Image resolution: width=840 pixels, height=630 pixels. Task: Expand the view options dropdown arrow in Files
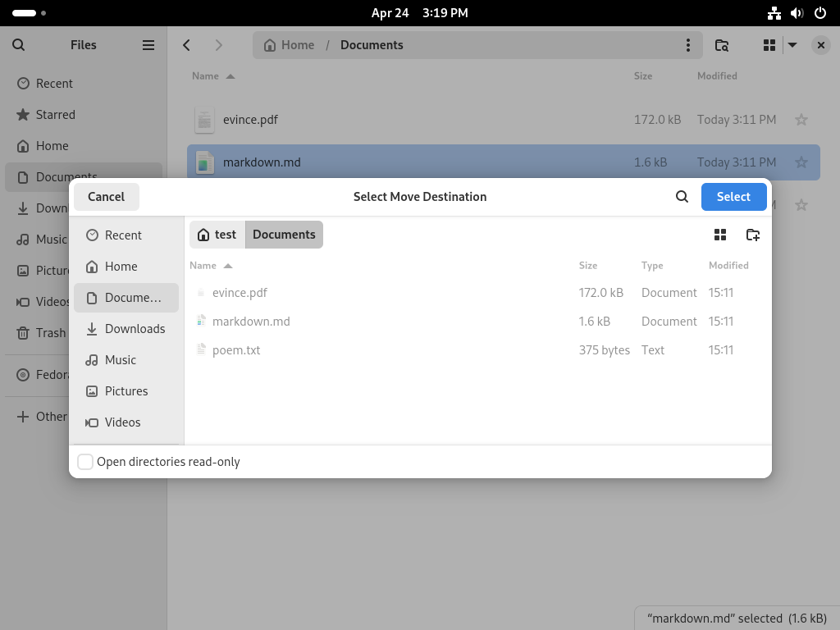[792, 45]
